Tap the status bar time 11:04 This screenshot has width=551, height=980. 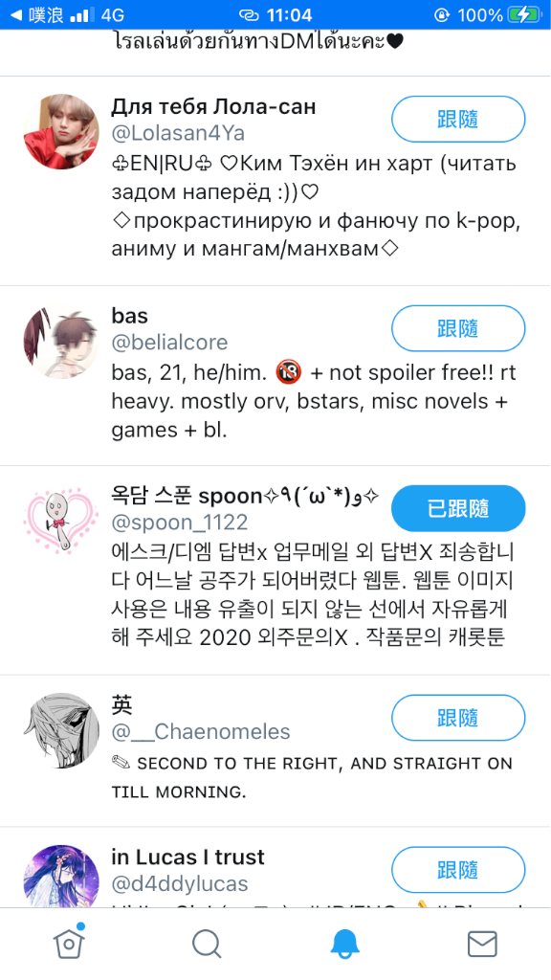coord(289,15)
